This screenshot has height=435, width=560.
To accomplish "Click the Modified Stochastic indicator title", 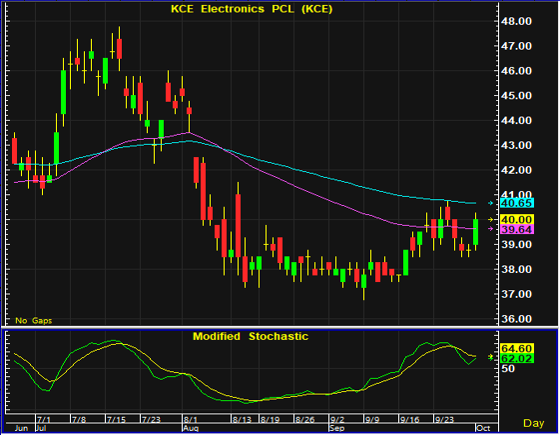I will [x=250, y=336].
